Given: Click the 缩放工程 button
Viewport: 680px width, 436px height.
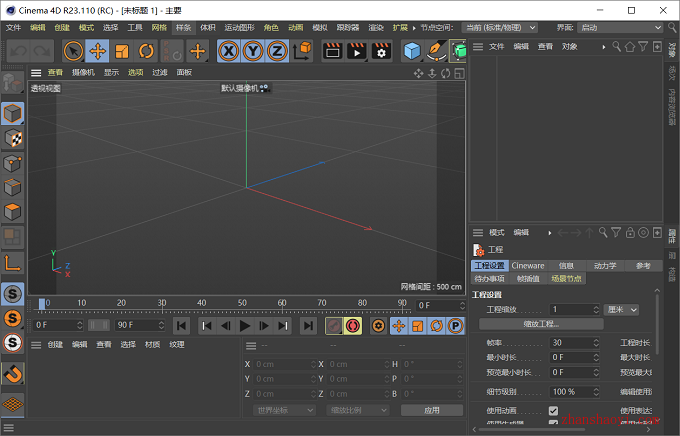Looking at the screenshot, I should [541, 324].
